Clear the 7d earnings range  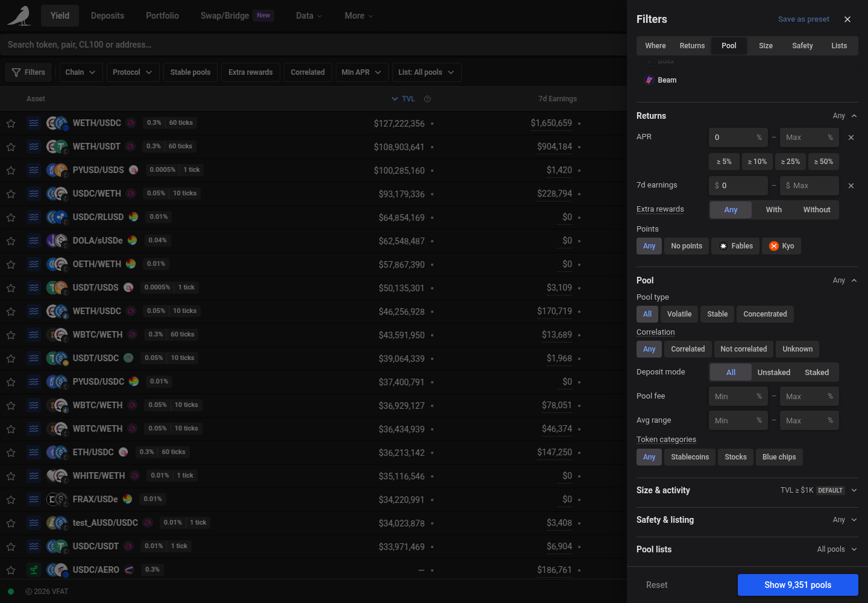coord(851,186)
